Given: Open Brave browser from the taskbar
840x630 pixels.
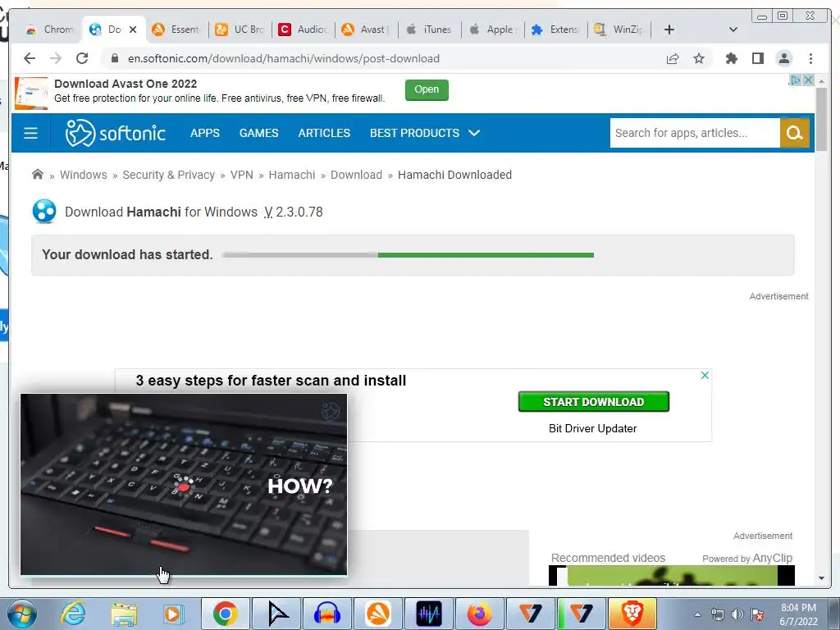Looking at the screenshot, I should [x=632, y=614].
